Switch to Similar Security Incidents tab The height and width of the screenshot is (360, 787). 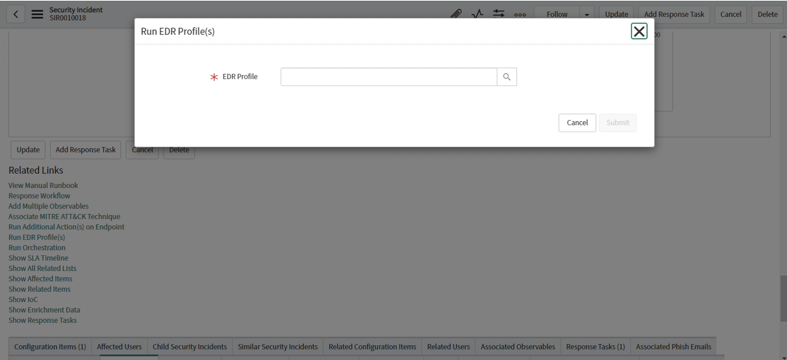278,346
